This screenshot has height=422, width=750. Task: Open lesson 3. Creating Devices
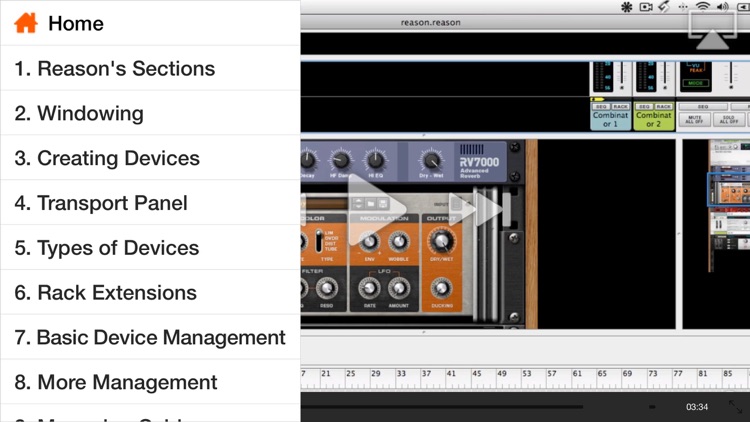tap(150, 158)
